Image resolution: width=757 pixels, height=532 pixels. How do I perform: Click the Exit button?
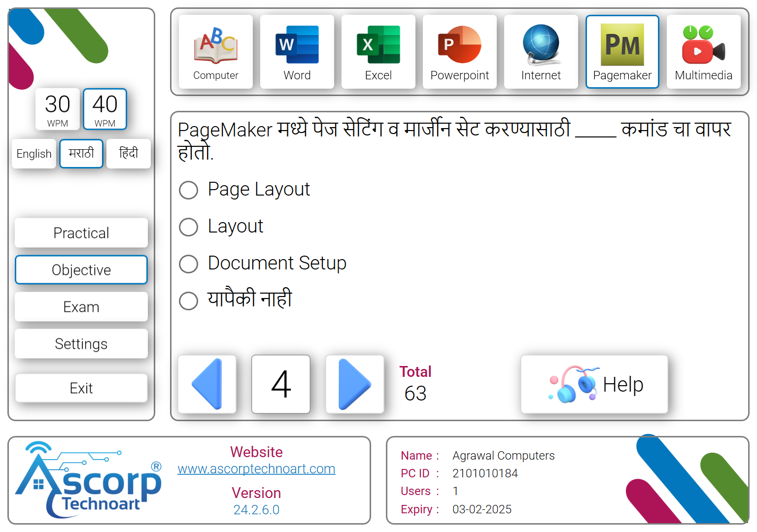click(x=81, y=388)
